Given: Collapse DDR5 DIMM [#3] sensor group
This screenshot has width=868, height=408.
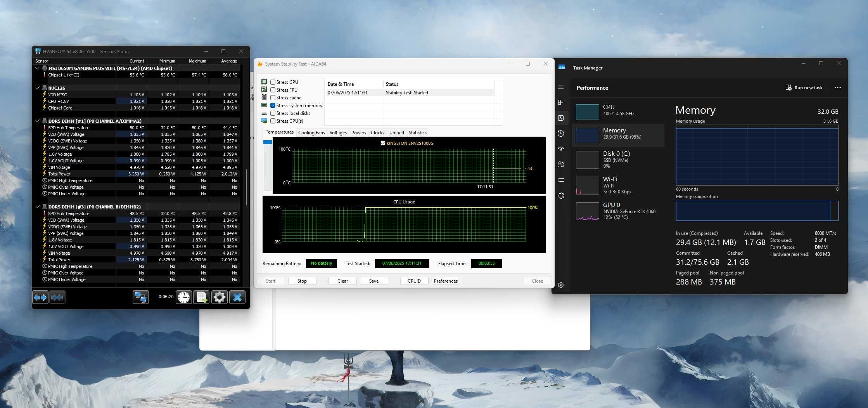Looking at the screenshot, I should [37, 207].
